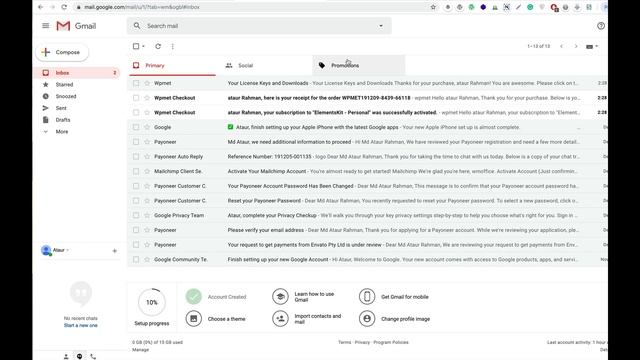This screenshot has width=640, height=360.
Task: Open the Hangouts conversations icon at bottom
Action: tap(80, 356)
